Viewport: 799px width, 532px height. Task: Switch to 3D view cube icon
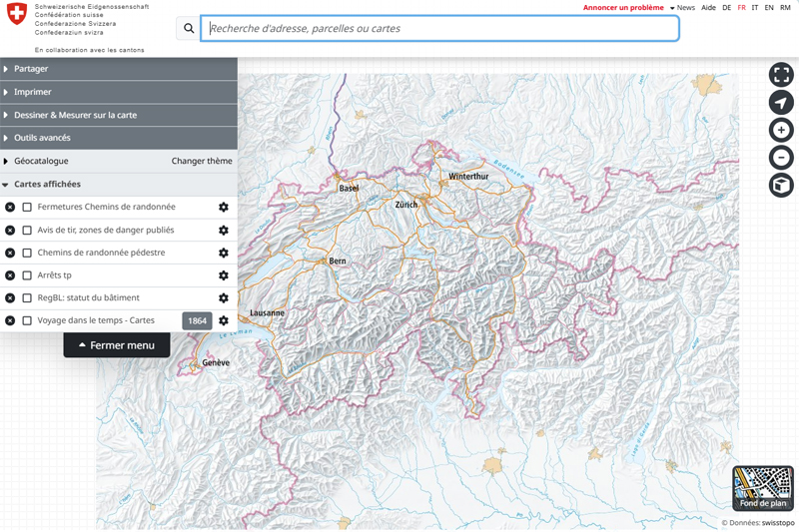coord(781,186)
